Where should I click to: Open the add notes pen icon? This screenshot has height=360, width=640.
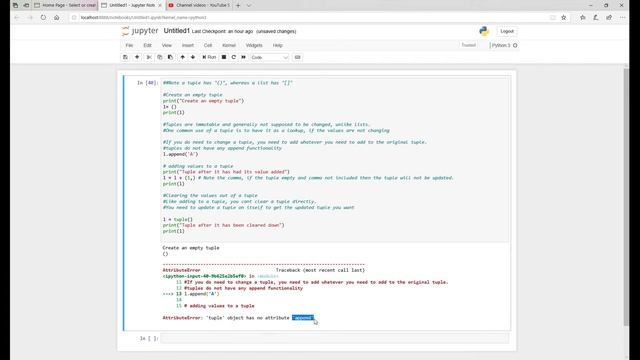pos(596,18)
